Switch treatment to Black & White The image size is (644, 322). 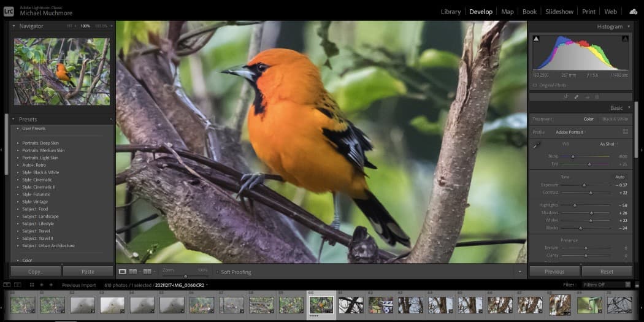coord(615,119)
